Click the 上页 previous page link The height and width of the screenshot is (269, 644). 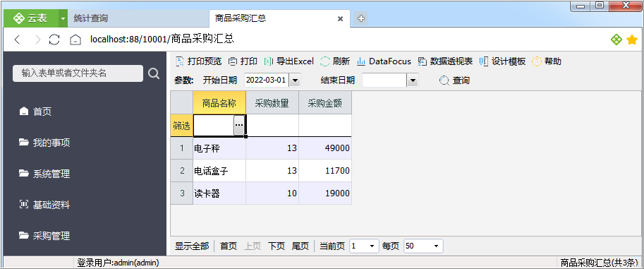pos(253,246)
